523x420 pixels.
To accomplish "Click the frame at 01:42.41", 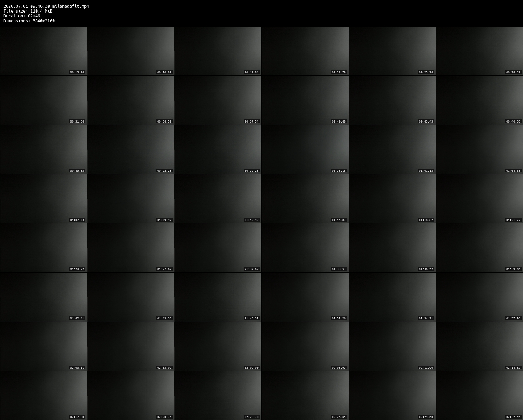I will (43, 297).
